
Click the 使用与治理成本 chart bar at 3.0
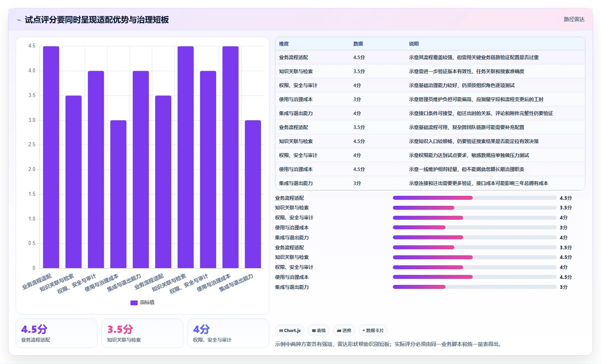pyautogui.click(x=118, y=194)
